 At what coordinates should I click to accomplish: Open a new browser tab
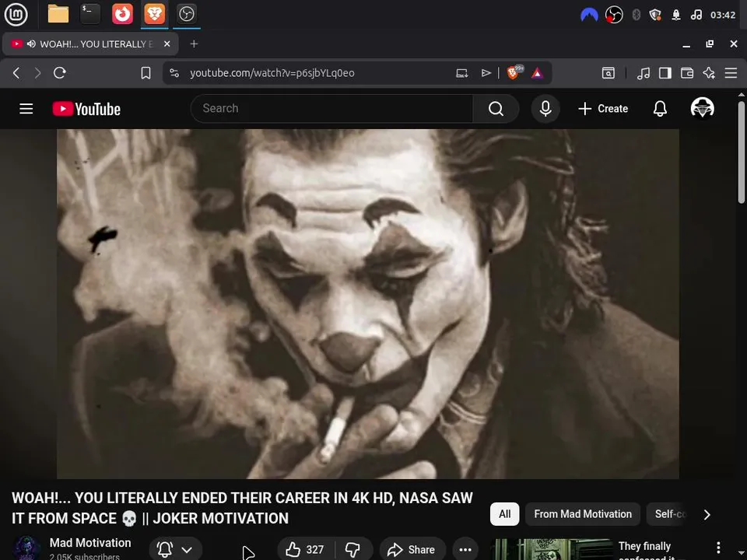click(194, 44)
